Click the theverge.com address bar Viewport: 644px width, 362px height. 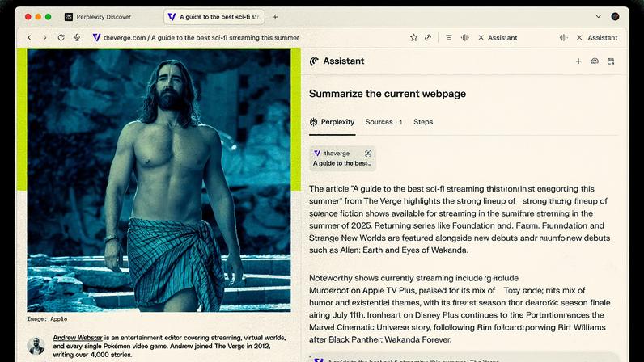tap(201, 37)
